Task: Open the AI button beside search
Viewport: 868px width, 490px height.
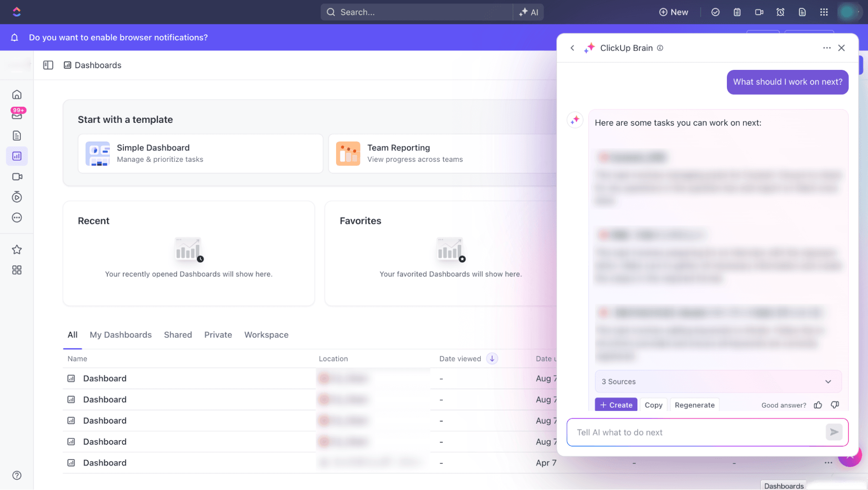Action: click(528, 12)
